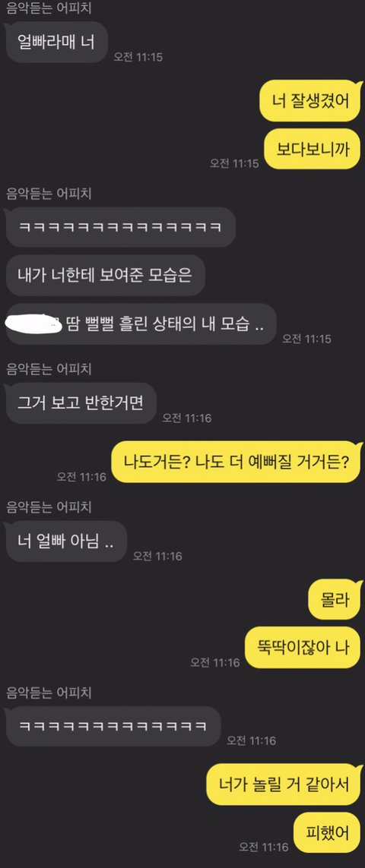The height and width of the screenshot is (868, 365).
Task: Select '너가 놀릴 거 같아서' yellow message
Action: point(284,784)
